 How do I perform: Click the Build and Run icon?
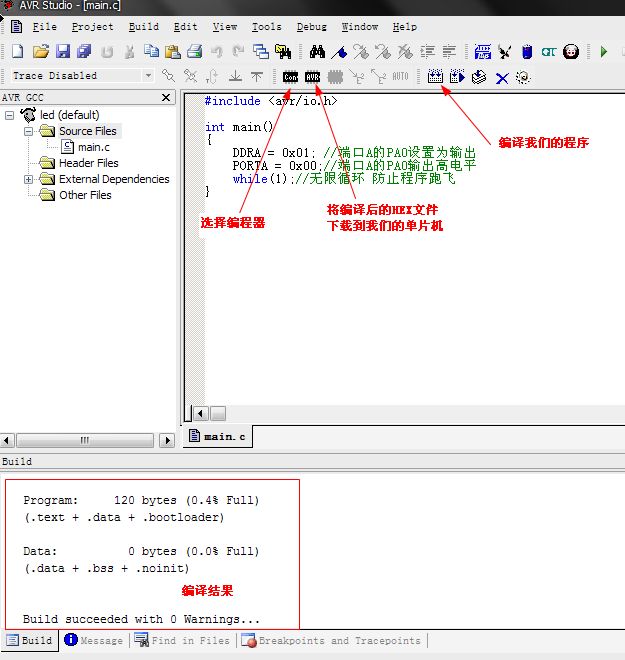[457, 77]
